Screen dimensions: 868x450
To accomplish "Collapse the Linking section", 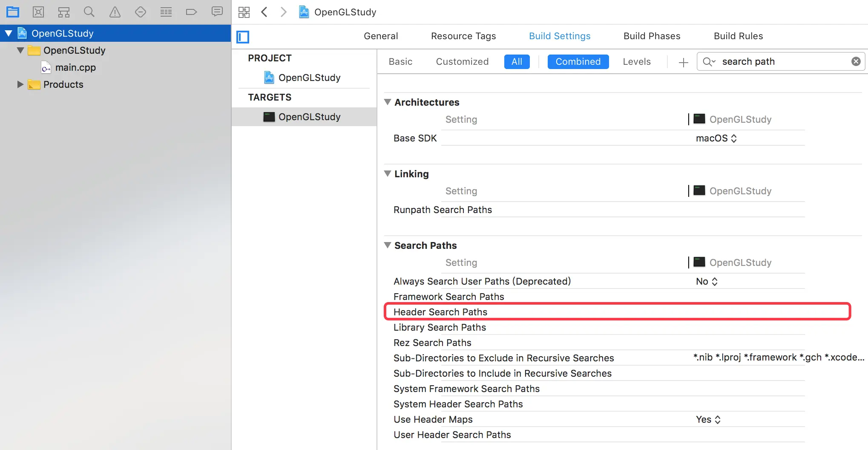I will 388,174.
